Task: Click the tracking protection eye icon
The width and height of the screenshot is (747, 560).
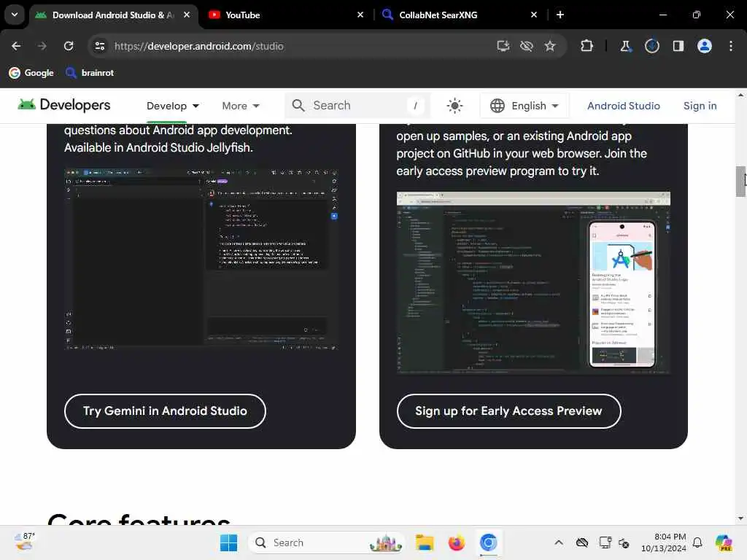Action: pyautogui.click(x=527, y=46)
